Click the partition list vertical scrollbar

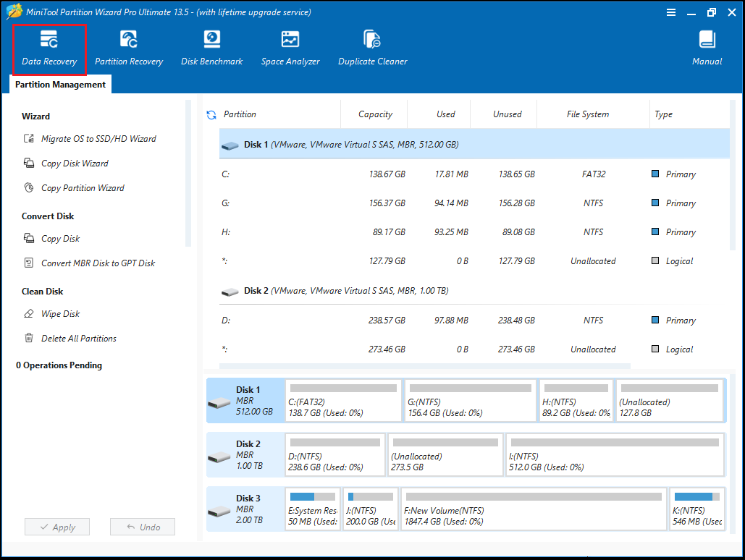pyautogui.click(x=732, y=175)
